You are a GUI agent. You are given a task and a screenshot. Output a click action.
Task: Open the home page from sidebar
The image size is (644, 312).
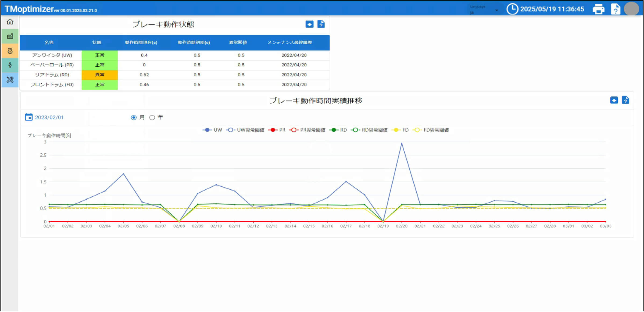(10, 22)
